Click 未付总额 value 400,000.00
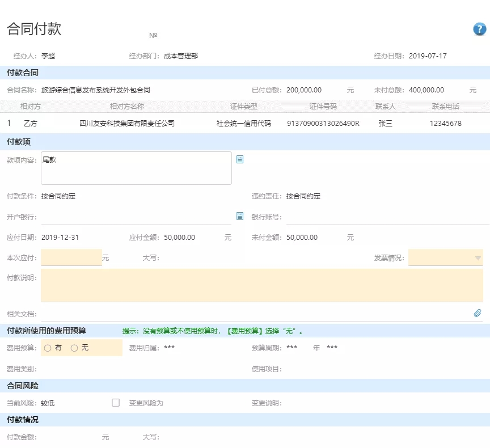490x448 pixels. pyautogui.click(x=426, y=90)
